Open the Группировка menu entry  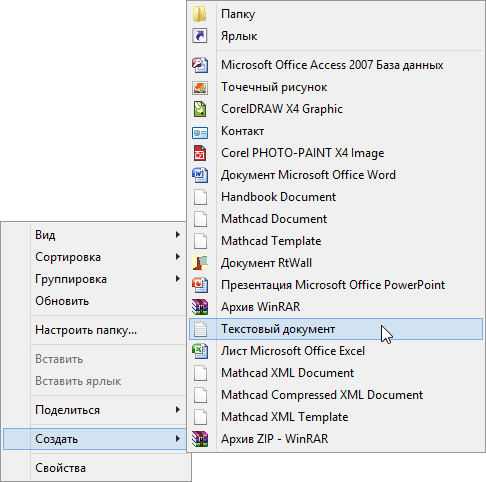tap(95, 279)
